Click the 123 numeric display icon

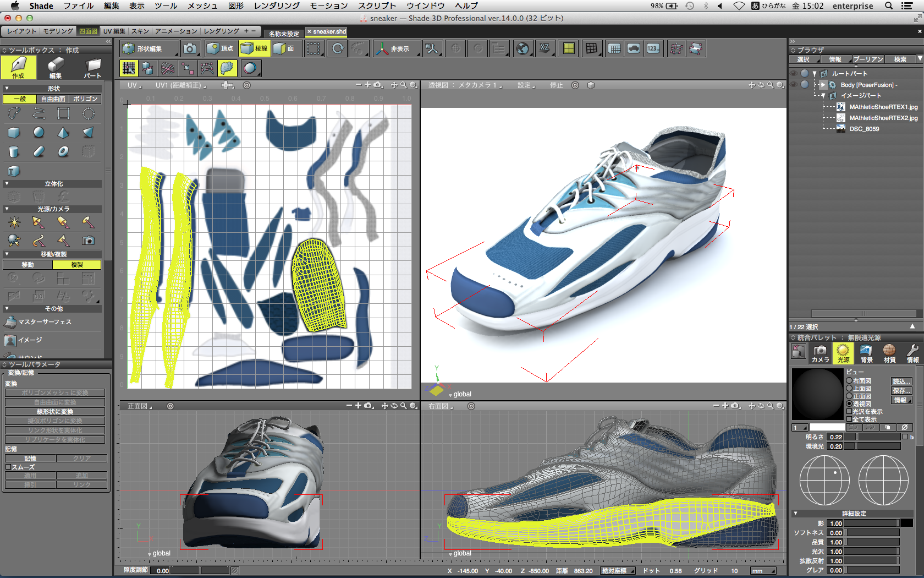click(653, 49)
